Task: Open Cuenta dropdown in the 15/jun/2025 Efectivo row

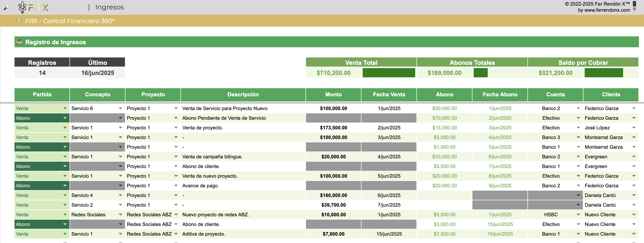Action: pos(578,224)
